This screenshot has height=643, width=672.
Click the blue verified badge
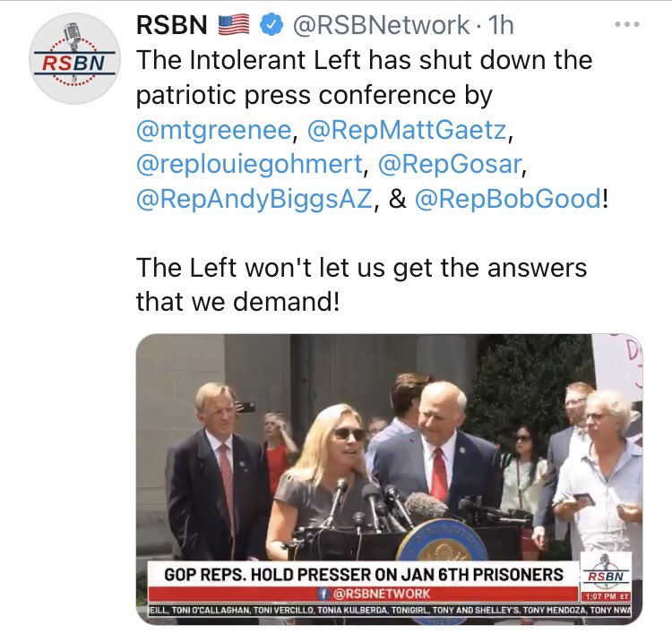click(x=272, y=25)
